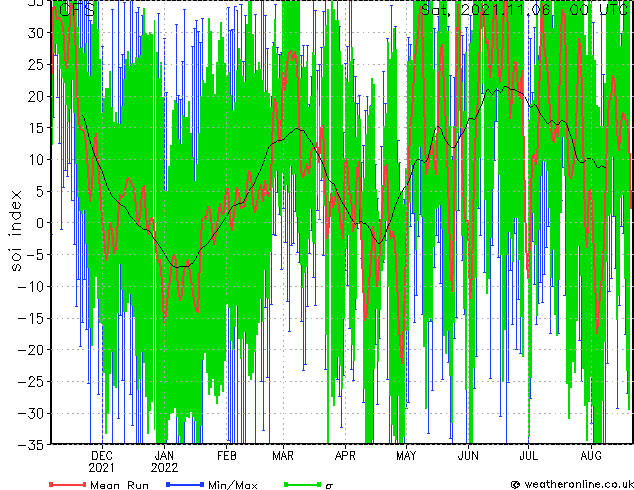The image size is (634, 490).
Task: Select the σ legend label
Action: pyautogui.click(x=329, y=486)
